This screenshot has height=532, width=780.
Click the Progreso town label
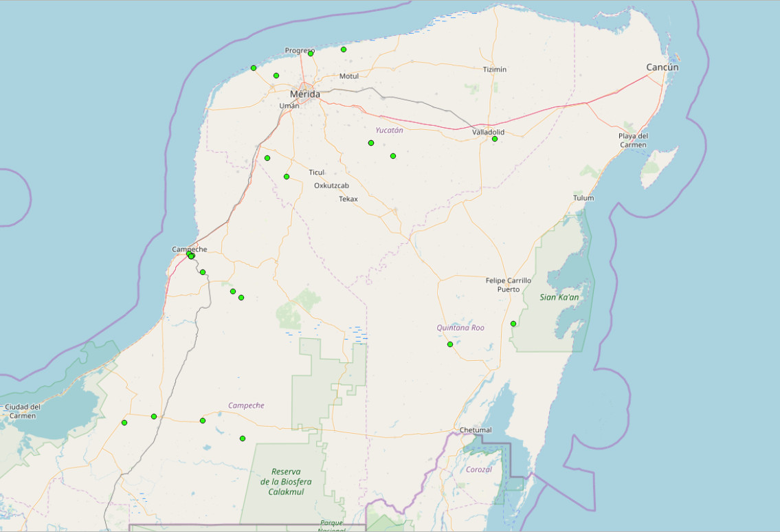(x=300, y=50)
